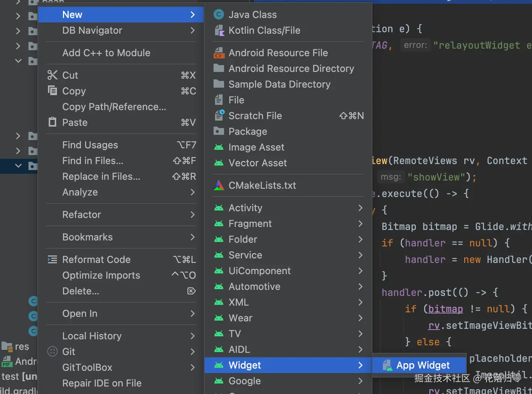Click the CMakeLists.txt icon
Viewport: 532px width, 394px height.
point(219,185)
